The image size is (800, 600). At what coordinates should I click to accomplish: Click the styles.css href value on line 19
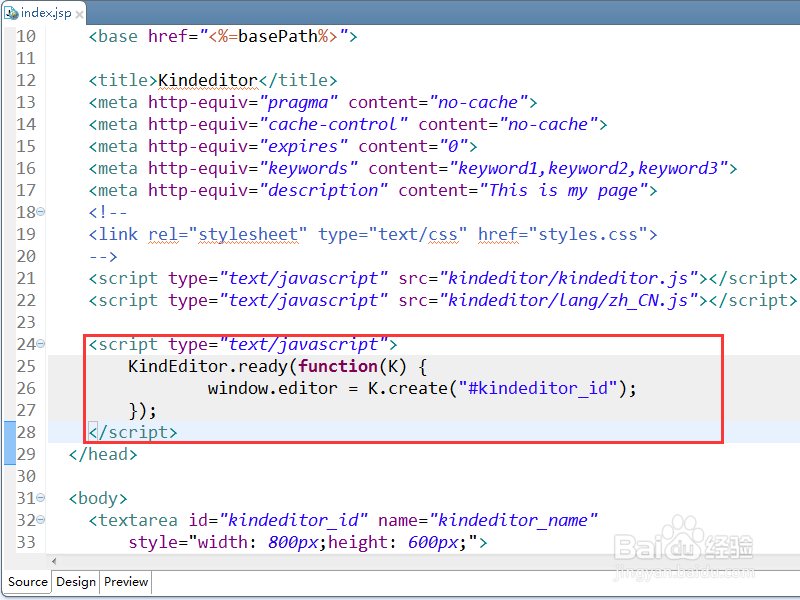[x=588, y=234]
